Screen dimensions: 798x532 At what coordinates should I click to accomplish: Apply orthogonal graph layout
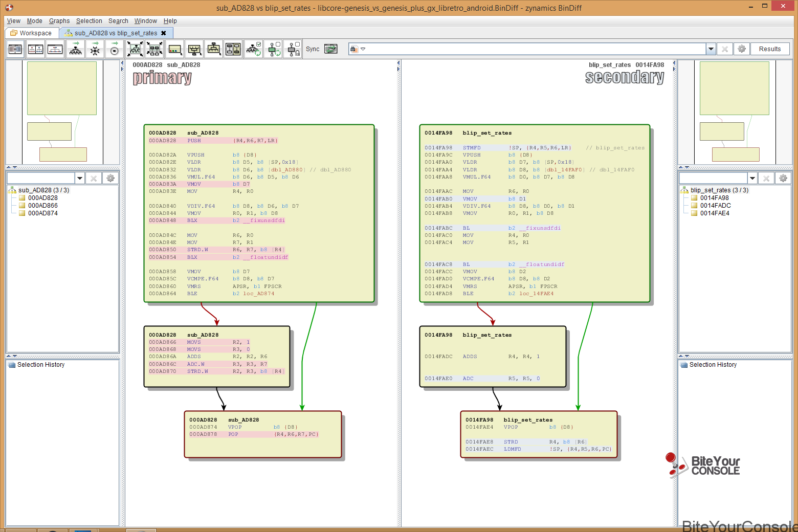coord(95,49)
